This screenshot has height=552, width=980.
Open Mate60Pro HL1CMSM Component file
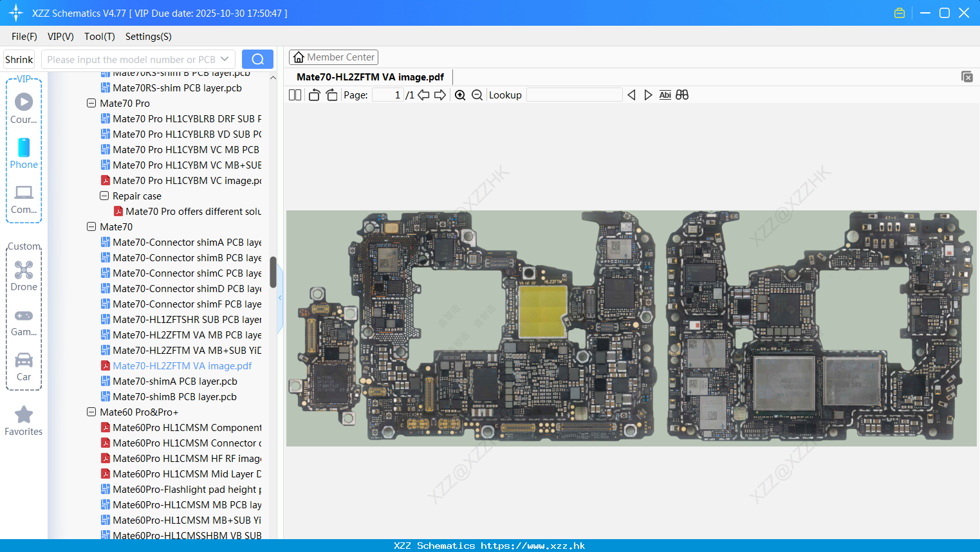181,428
